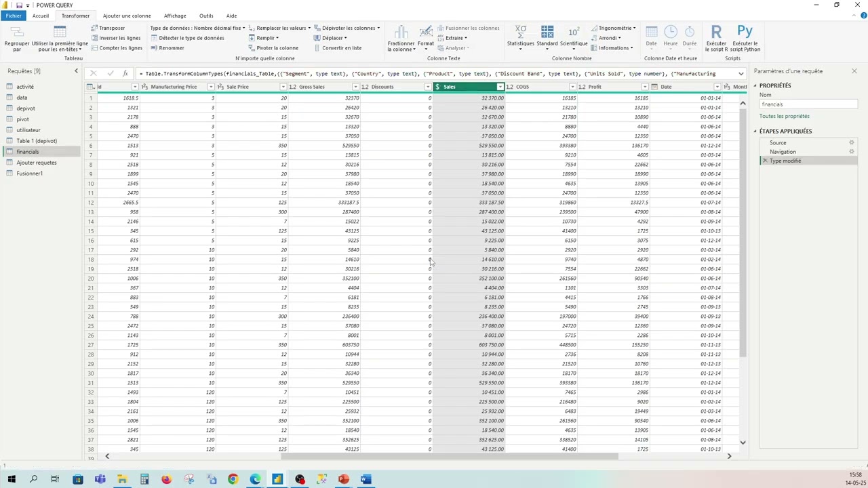Switch to the Accueil tab
The height and width of the screenshot is (488, 868).
tap(41, 16)
